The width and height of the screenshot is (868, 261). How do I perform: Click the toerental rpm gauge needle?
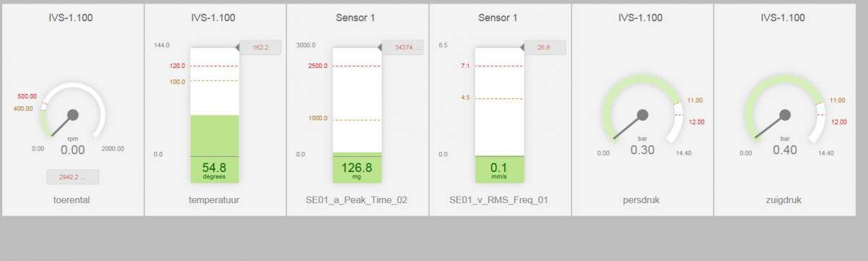coord(62,121)
